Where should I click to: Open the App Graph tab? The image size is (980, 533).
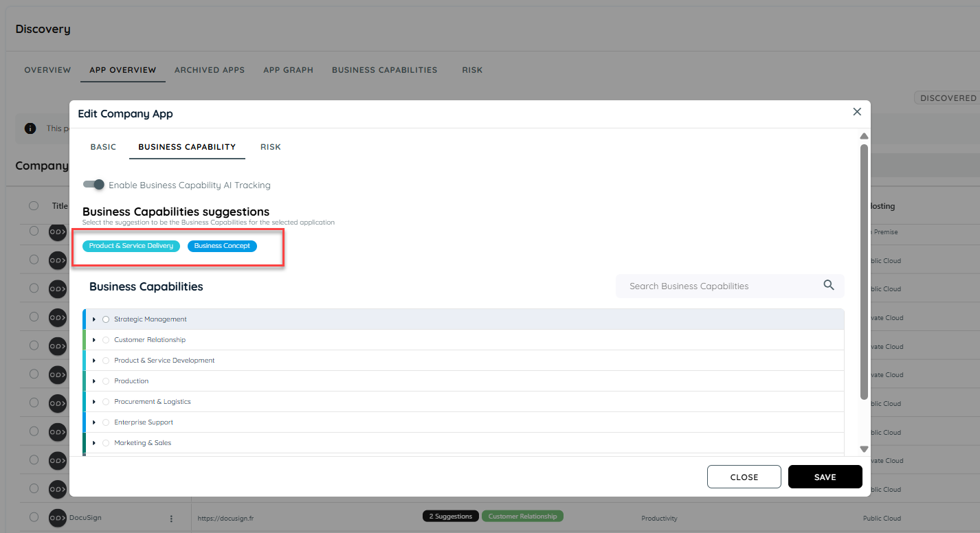288,70
